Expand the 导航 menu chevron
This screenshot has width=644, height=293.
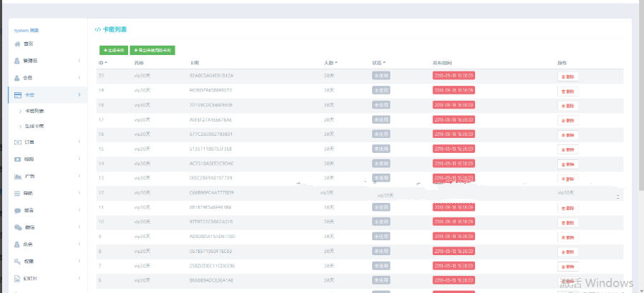pyautogui.click(x=79, y=193)
